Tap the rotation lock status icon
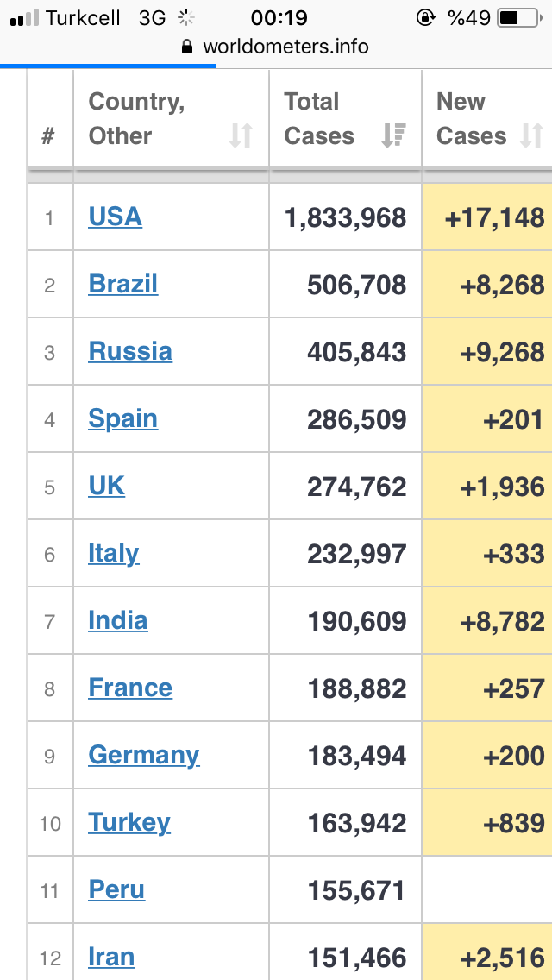The height and width of the screenshot is (980, 552). pyautogui.click(x=426, y=18)
